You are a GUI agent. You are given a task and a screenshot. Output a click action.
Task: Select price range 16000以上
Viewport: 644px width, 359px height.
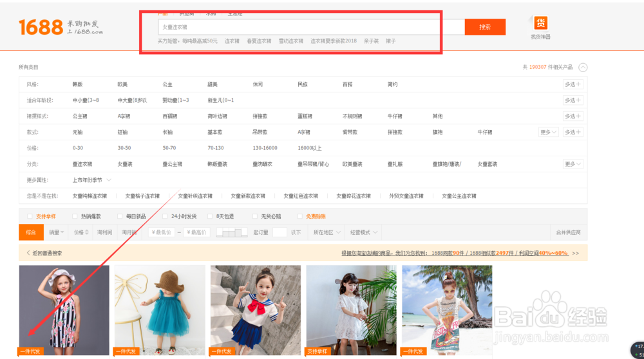tap(310, 148)
